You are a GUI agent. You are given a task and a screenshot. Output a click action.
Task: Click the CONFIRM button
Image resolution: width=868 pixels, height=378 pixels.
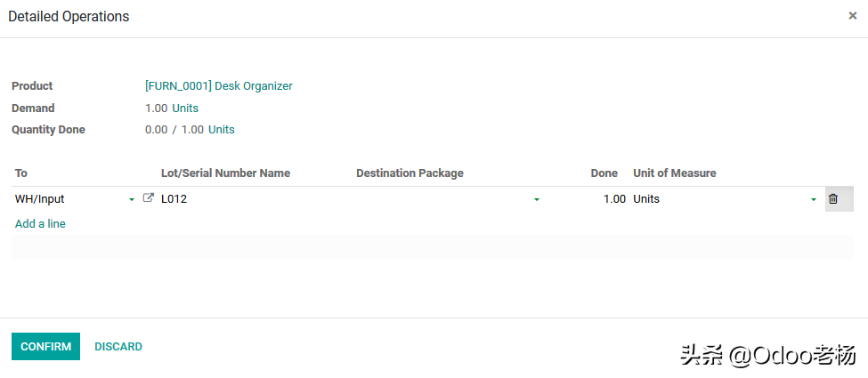pos(45,346)
